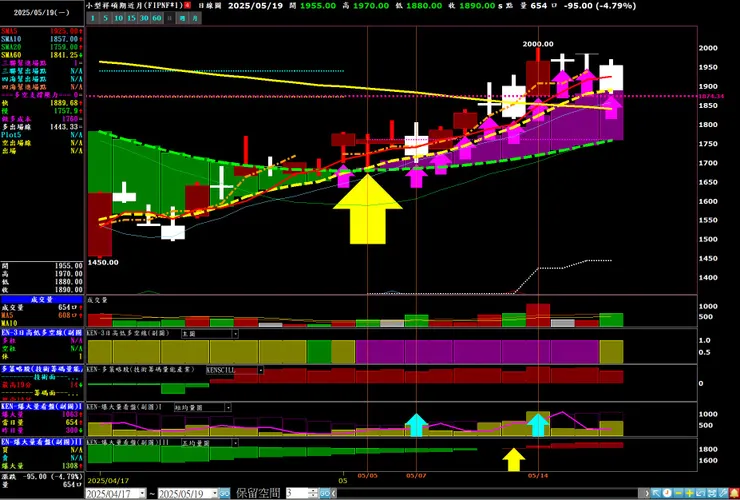
Task: Click the chart-window icon after the plus
Action: pos(700,493)
